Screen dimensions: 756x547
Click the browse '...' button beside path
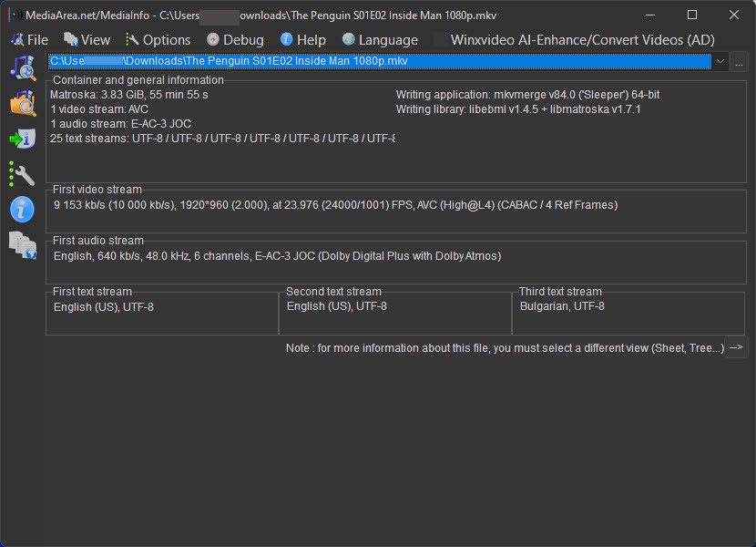pyautogui.click(x=739, y=61)
